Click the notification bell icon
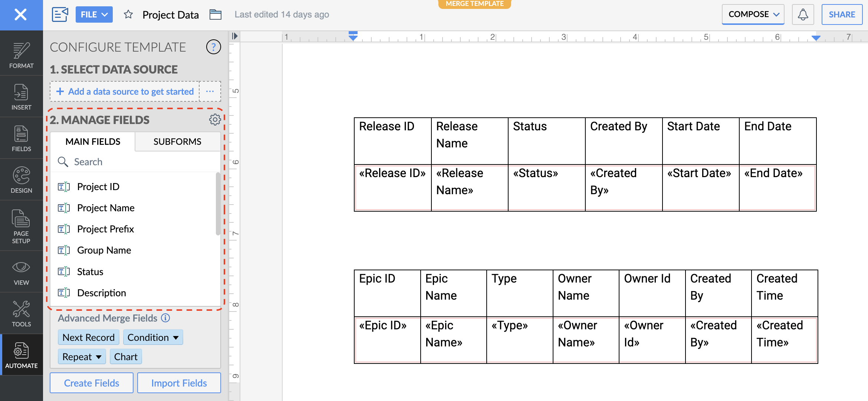 pyautogui.click(x=803, y=14)
